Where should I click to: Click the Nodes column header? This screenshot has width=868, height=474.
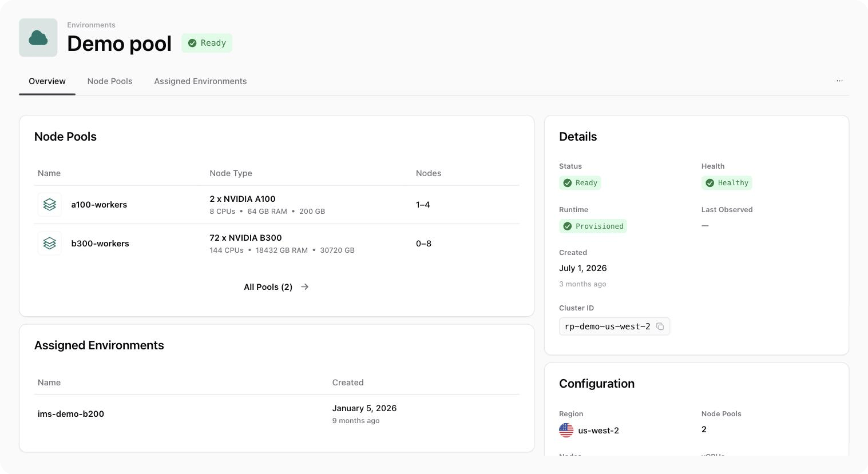coord(429,173)
